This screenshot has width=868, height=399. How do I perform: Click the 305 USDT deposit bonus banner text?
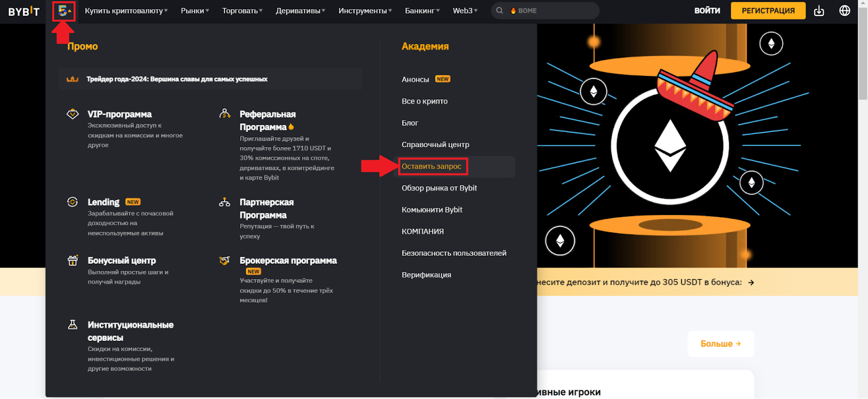pyautogui.click(x=639, y=282)
